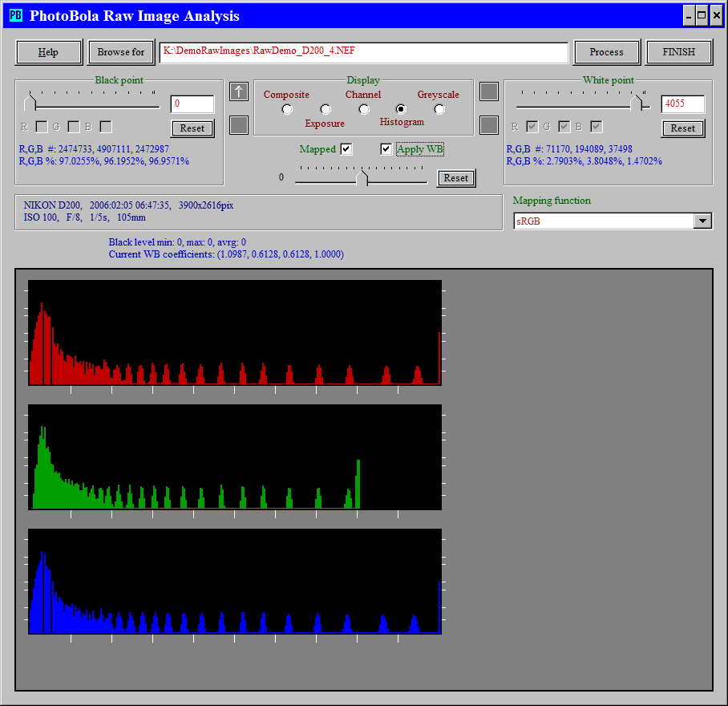728x706 pixels.
Task: Choose the Greyscale display radio button
Action: pos(439,109)
